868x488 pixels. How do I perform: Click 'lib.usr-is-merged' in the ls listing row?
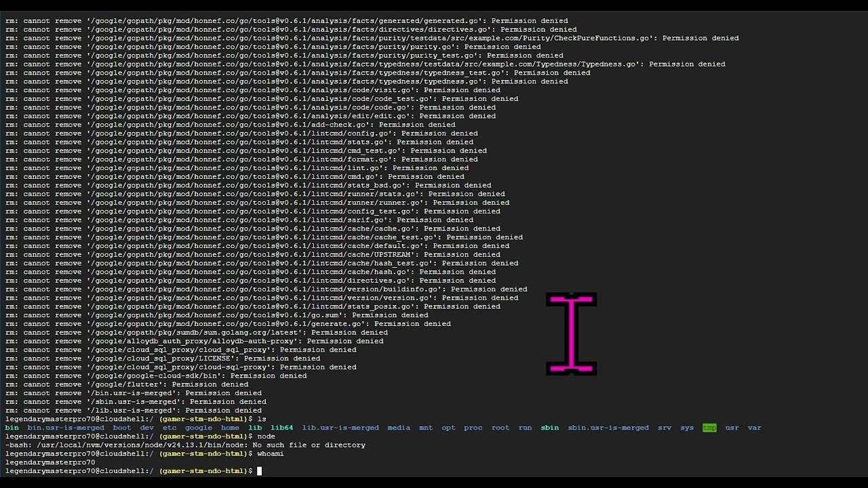[340, 428]
